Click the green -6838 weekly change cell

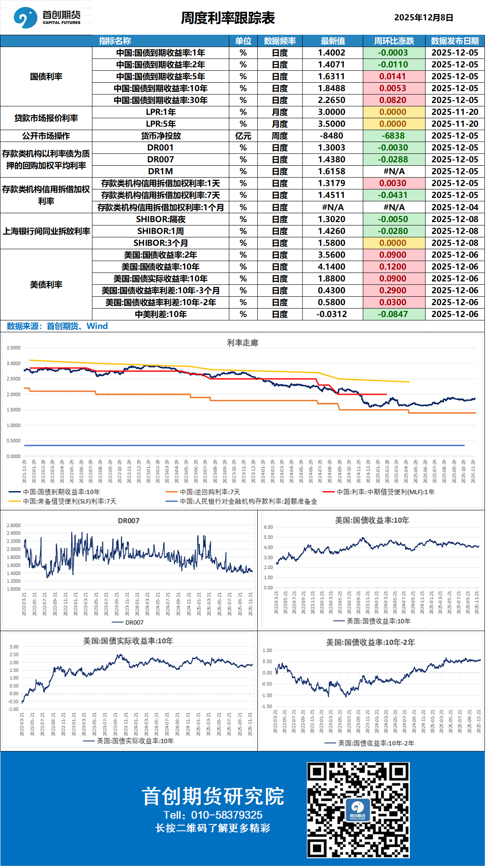(393, 136)
